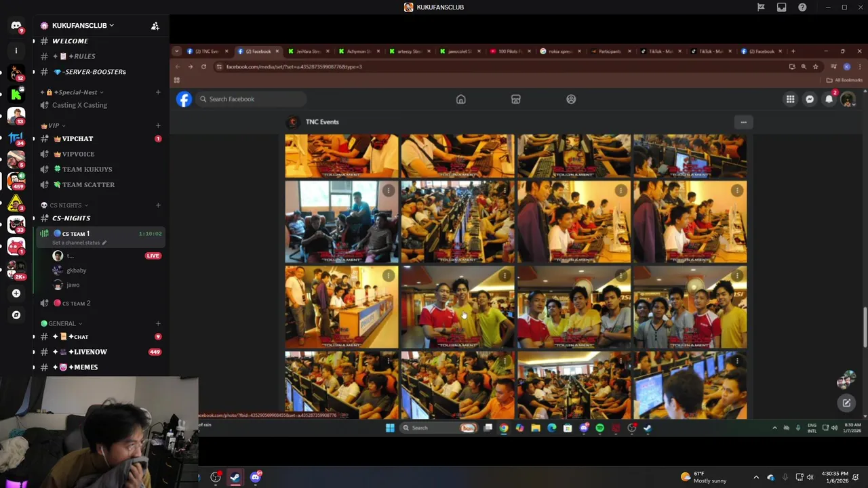
Task: Add a channel to the VIP category
Action: (x=158, y=125)
